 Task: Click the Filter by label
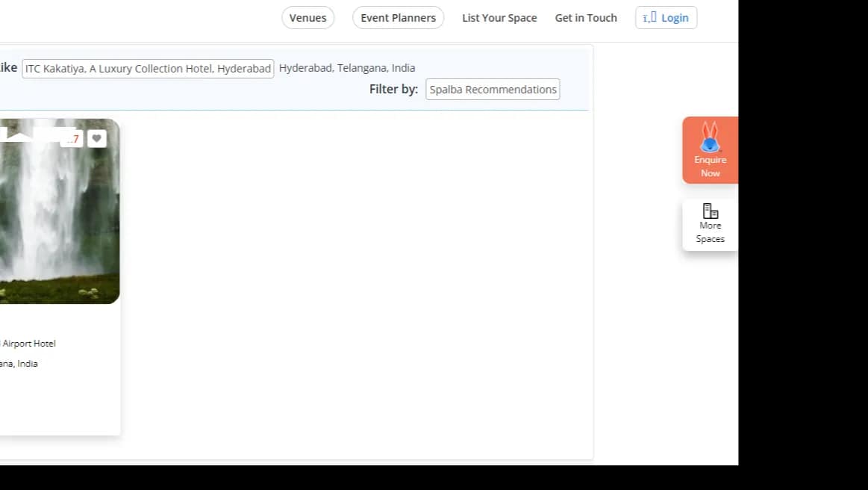393,89
